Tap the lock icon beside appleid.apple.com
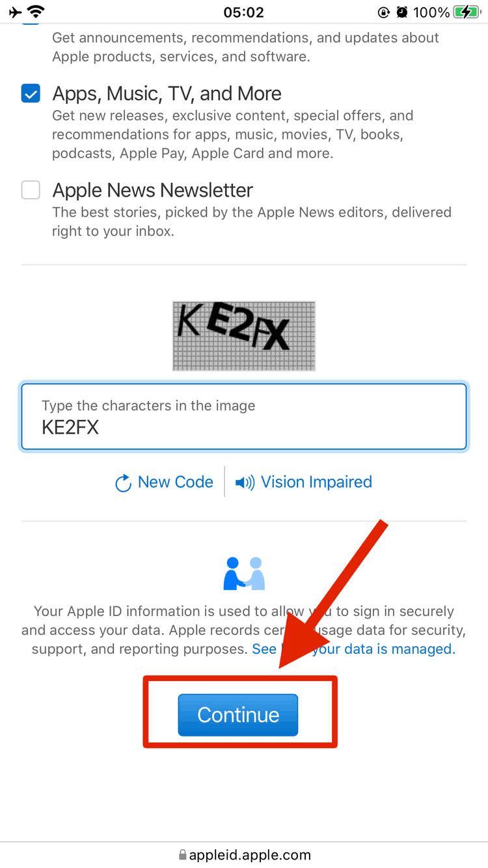The height and width of the screenshot is (868, 488). coord(182,854)
